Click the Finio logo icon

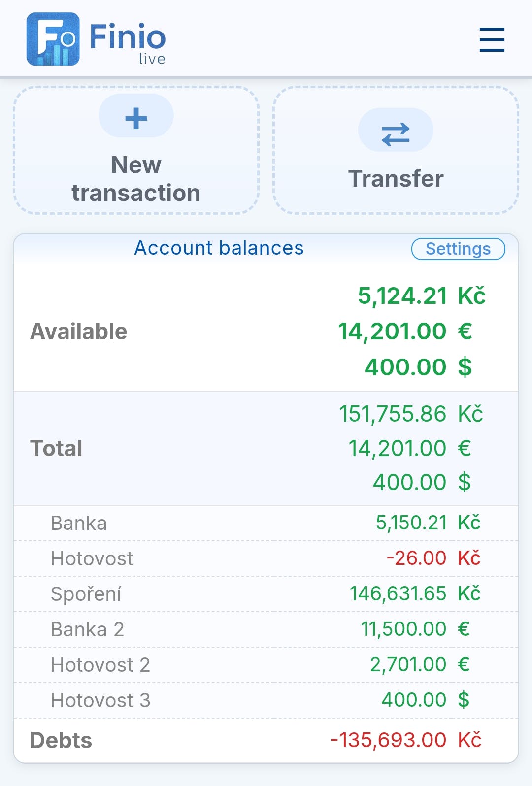pos(53,39)
